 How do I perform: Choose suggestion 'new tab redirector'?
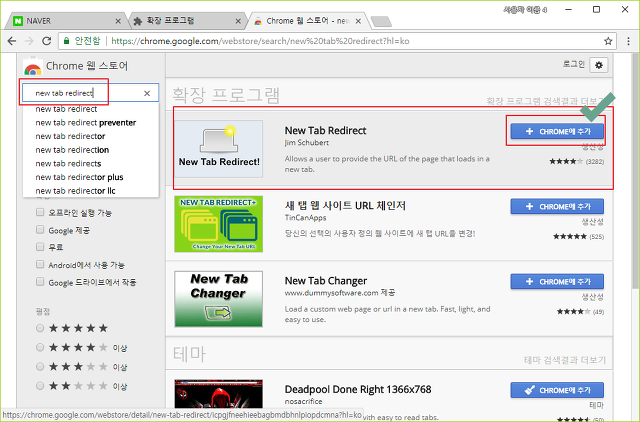click(x=70, y=136)
